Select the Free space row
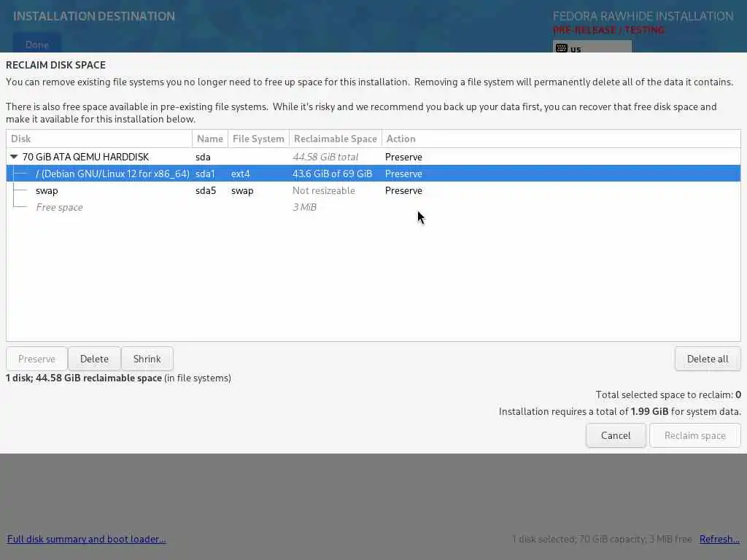This screenshot has width=747, height=560. (373, 207)
